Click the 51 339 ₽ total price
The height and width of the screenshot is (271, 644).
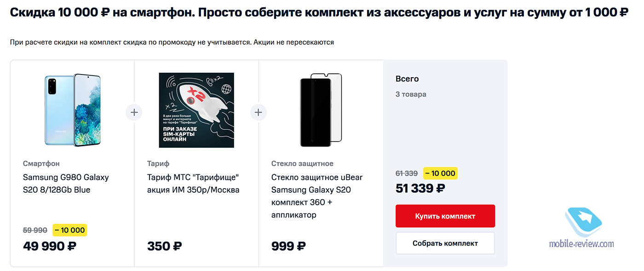point(420,188)
